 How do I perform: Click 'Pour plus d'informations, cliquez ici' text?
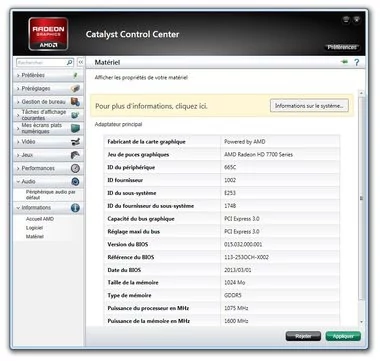(x=151, y=106)
